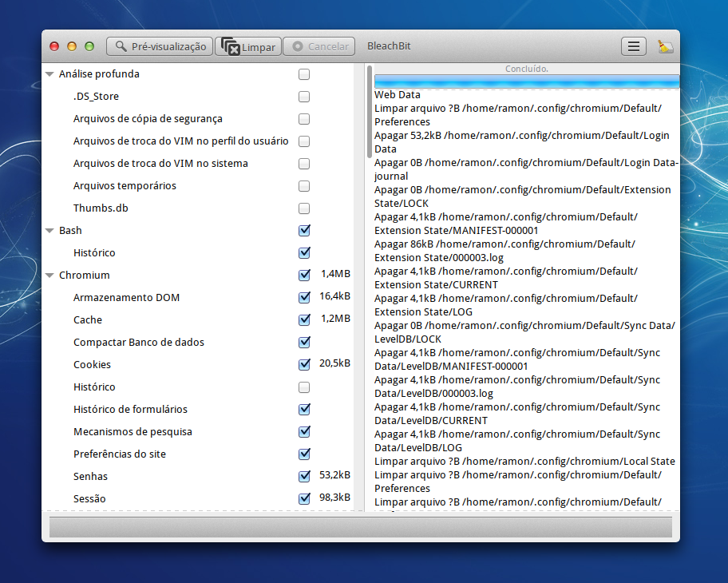
Task: Select the .DS_Store row label
Action: [x=96, y=97]
